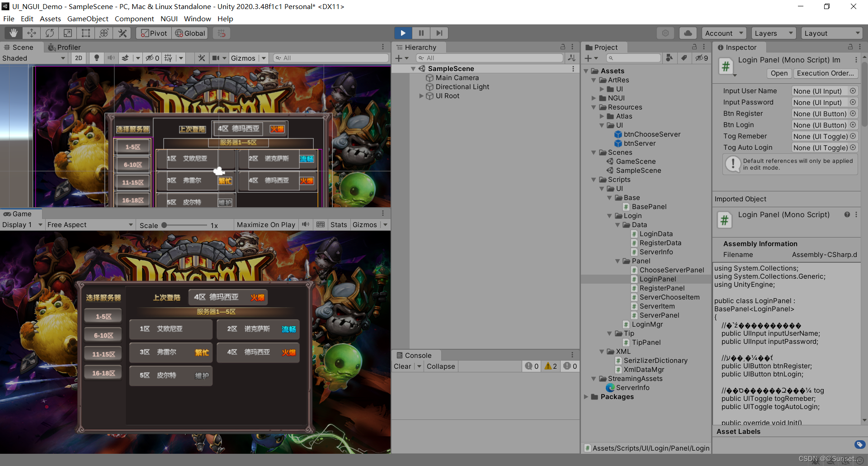Toggle Pivot handle position
This screenshot has height=466, width=868.
point(154,33)
